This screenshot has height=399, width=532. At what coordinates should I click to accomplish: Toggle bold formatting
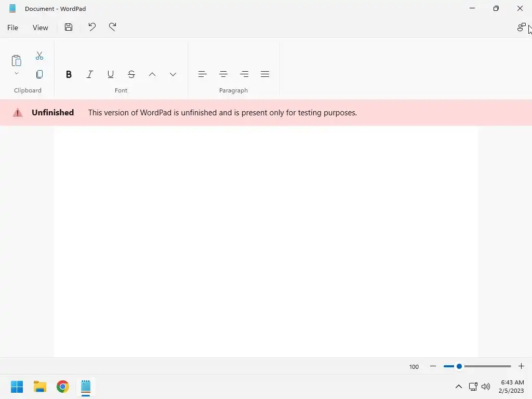(x=69, y=74)
